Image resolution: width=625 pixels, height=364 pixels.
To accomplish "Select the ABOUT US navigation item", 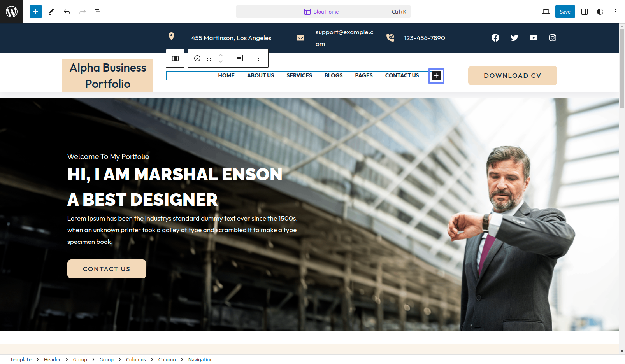I will tap(261, 75).
